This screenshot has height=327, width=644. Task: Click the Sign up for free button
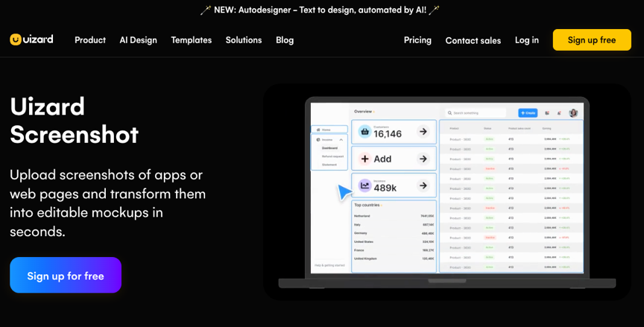point(66,276)
